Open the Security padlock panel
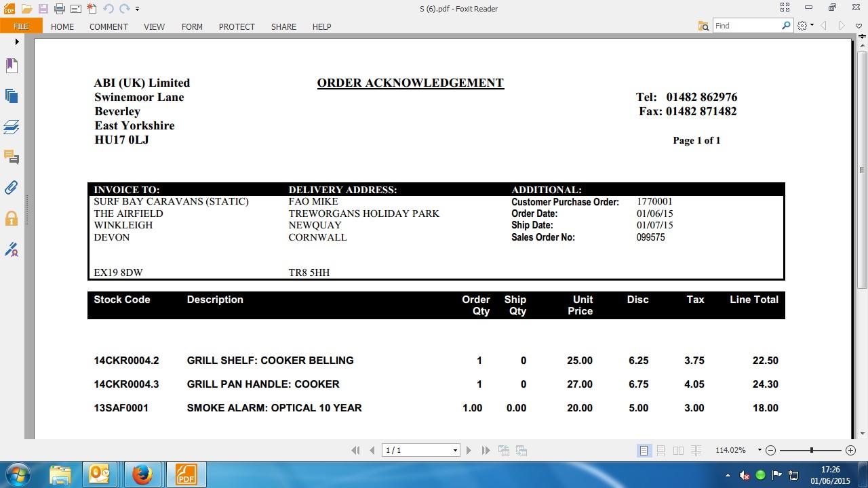The height and width of the screenshot is (488, 868). tap(12, 218)
